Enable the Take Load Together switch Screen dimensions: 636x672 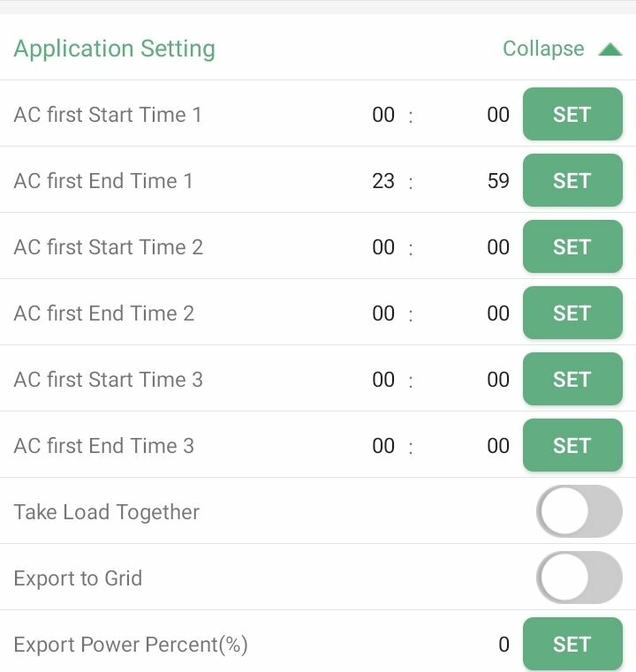(x=579, y=511)
